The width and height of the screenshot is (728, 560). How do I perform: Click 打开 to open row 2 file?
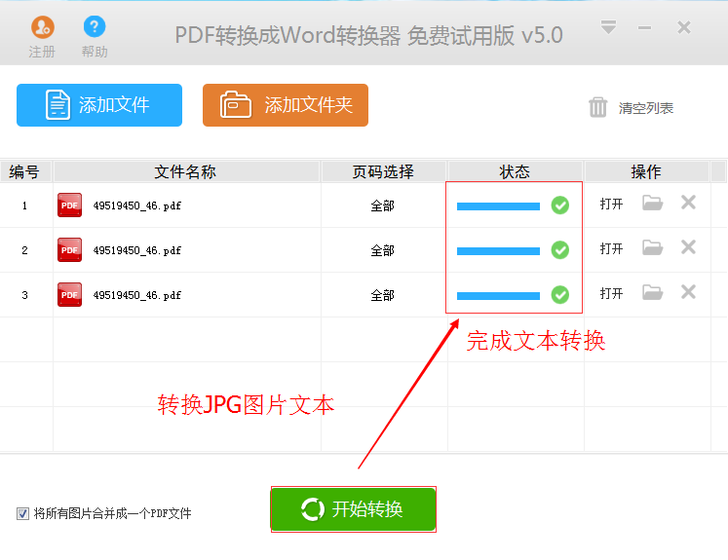tap(611, 248)
